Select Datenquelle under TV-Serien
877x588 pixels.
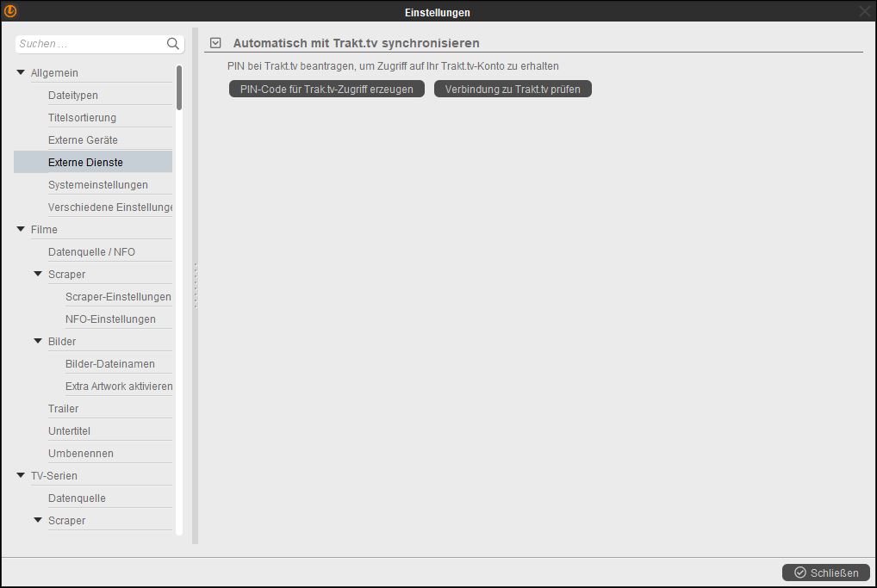click(x=77, y=498)
